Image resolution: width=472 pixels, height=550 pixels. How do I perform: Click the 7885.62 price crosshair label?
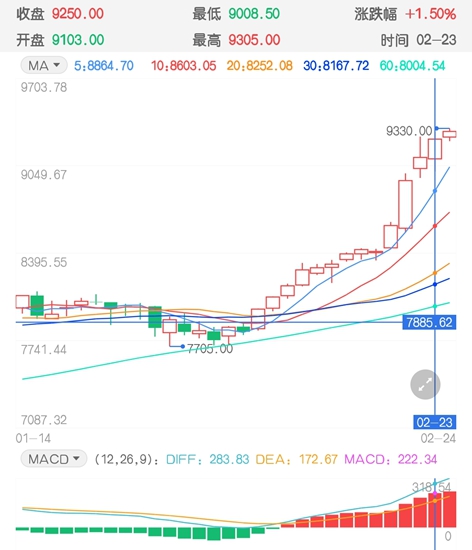pos(429,322)
